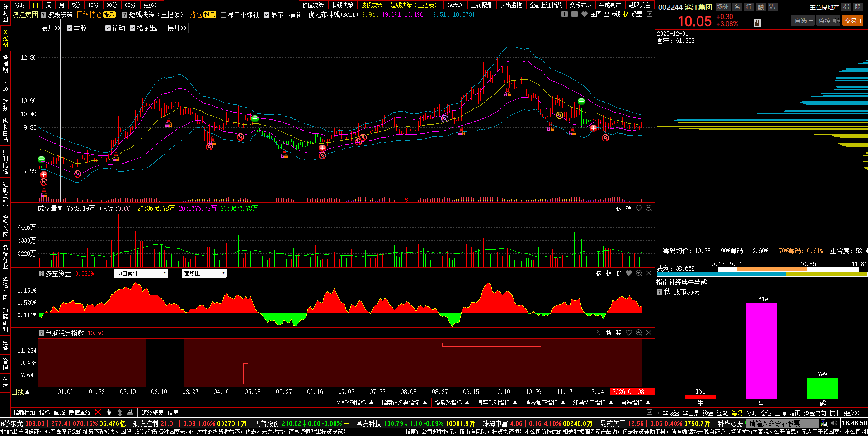Screen dimensions: 868x436
Task: Open the help icon beside 秋 股市历法
Action: (660, 292)
